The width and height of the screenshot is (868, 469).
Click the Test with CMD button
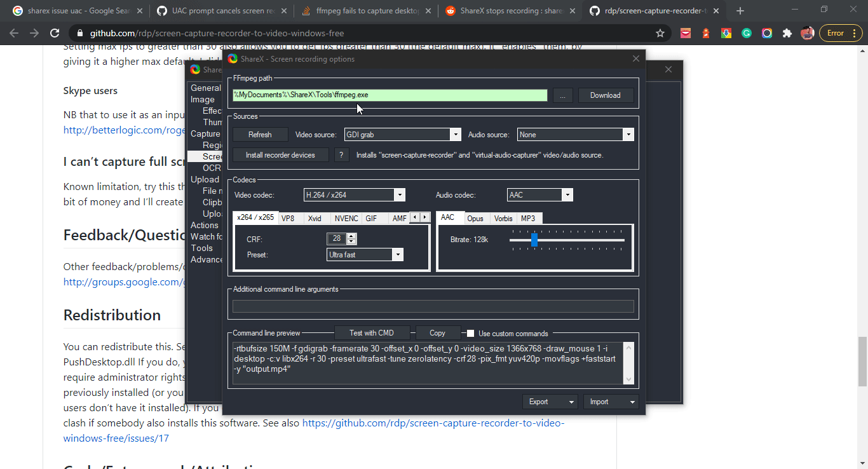pyautogui.click(x=372, y=332)
